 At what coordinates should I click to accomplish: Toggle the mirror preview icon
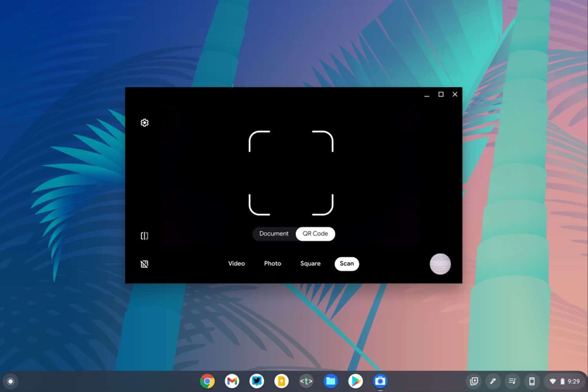[x=144, y=236]
